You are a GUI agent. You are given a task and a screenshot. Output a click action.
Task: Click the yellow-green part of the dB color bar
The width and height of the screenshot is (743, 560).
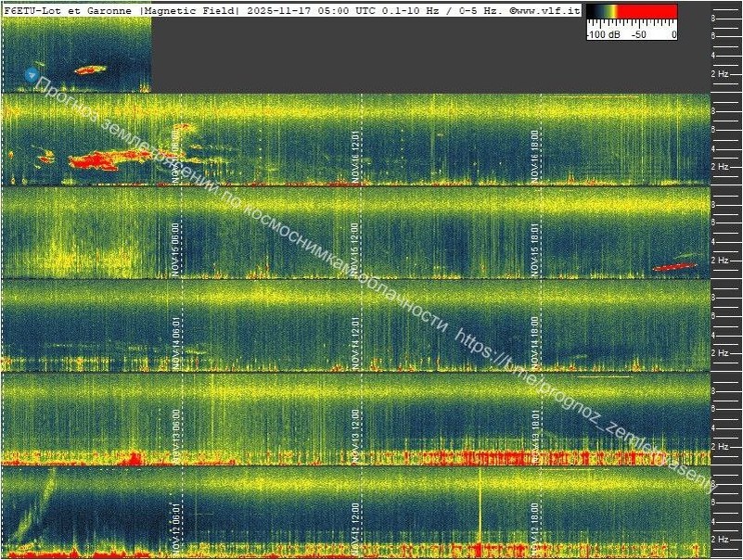(x=611, y=12)
